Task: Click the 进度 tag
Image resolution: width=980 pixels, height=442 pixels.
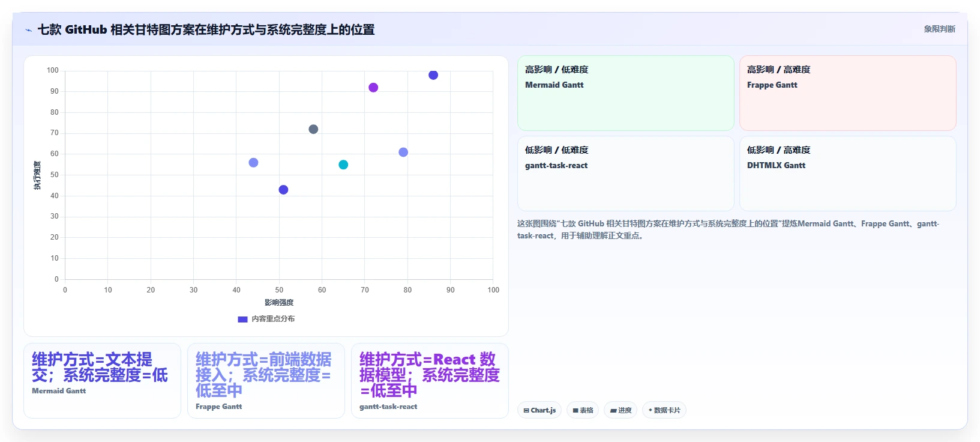Action: coord(621,410)
